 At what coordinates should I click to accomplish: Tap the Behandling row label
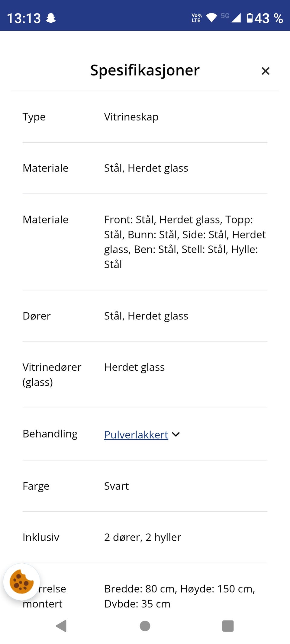(50, 434)
